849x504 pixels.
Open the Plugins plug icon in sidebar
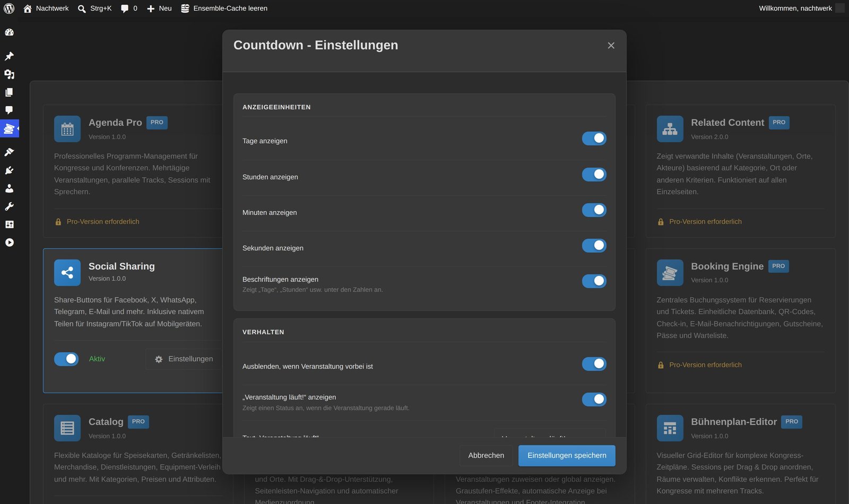tap(9, 170)
